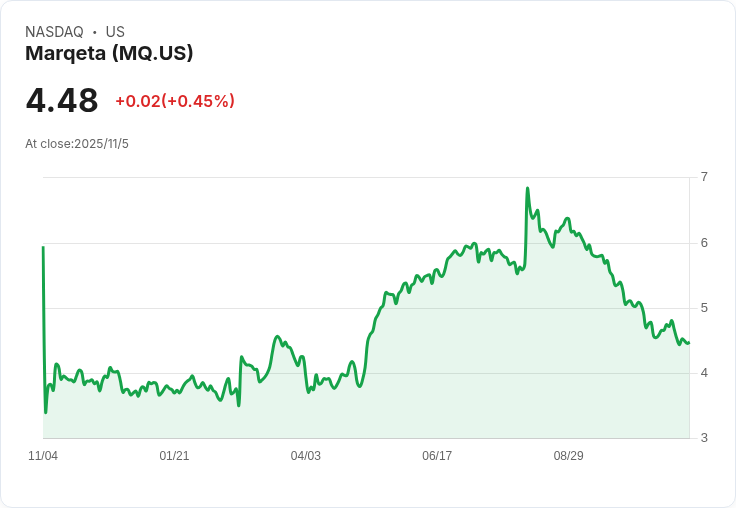Click the 5 price axis label
This screenshot has width=736, height=508.
tap(704, 308)
